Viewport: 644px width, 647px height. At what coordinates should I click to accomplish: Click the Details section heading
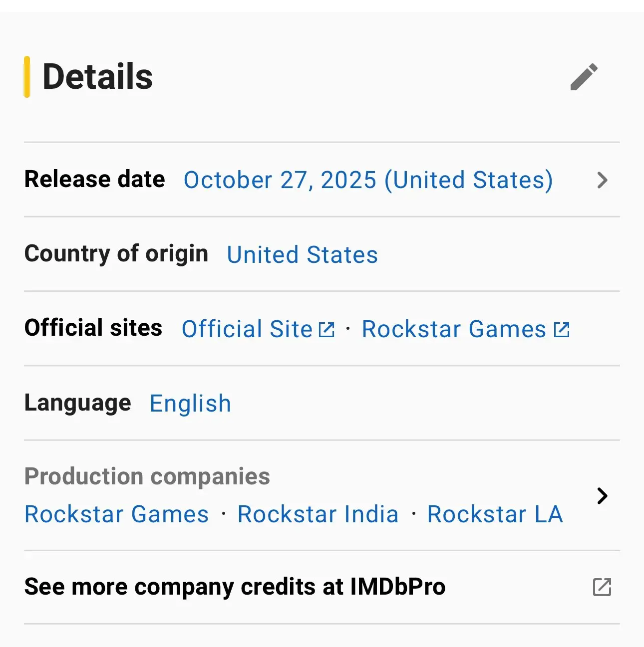point(97,76)
